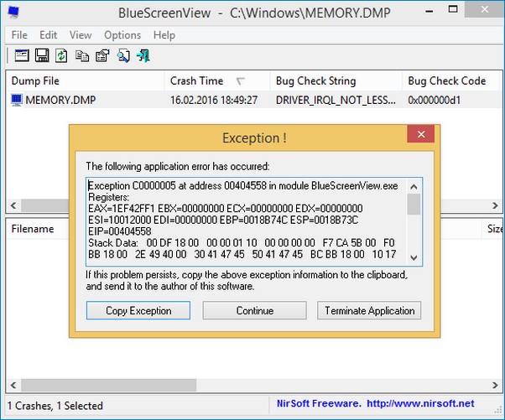Screen dimensions: 505x420
Task: Open the Options menu
Action: 122,35
